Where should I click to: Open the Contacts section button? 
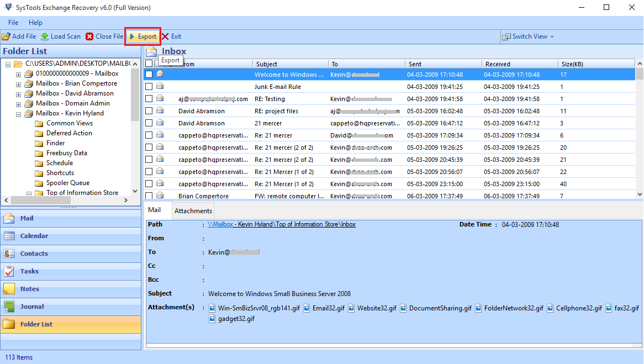pyautogui.click(x=71, y=254)
